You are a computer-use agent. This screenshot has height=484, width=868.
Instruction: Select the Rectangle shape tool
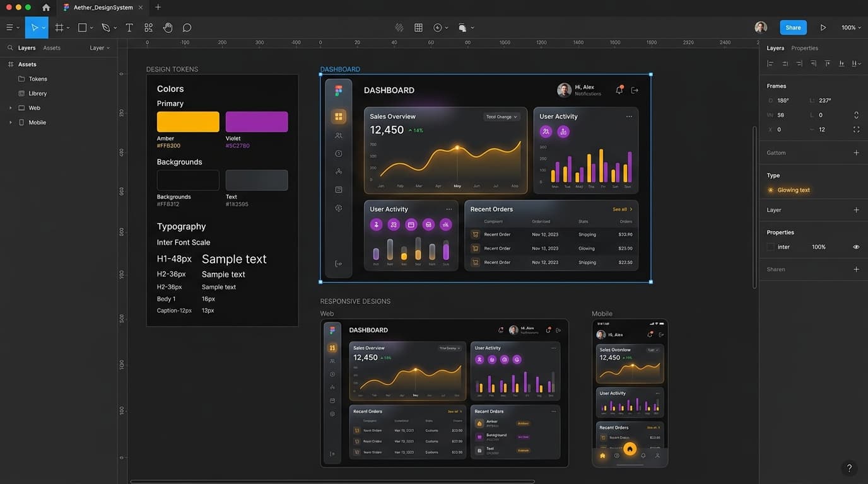tap(82, 28)
